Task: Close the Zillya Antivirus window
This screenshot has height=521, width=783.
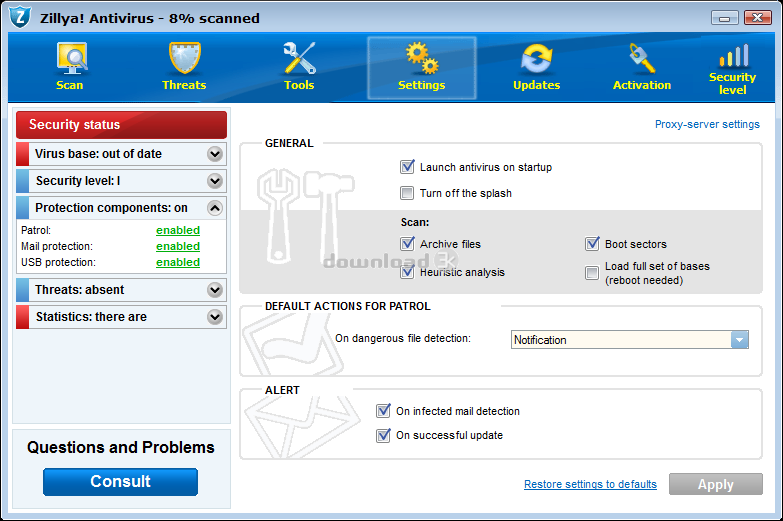Action: click(758, 18)
